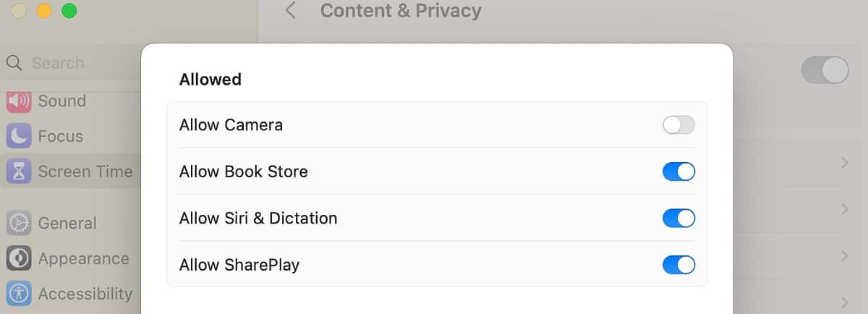
Task: Click the Focus moon icon
Action: click(x=19, y=136)
